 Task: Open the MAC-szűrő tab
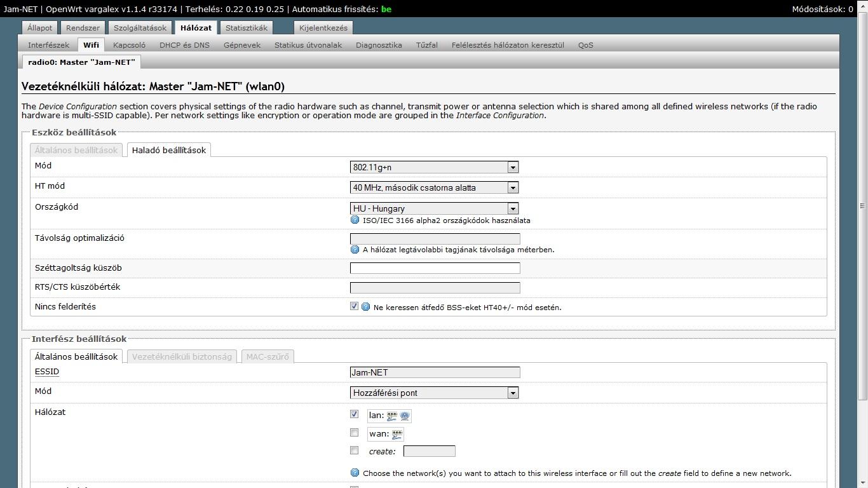pyautogui.click(x=268, y=356)
